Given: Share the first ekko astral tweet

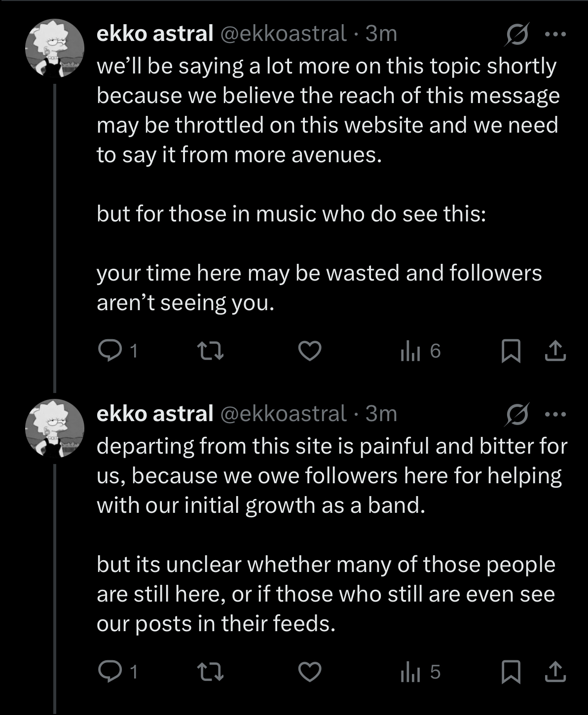Looking at the screenshot, I should click(x=555, y=351).
